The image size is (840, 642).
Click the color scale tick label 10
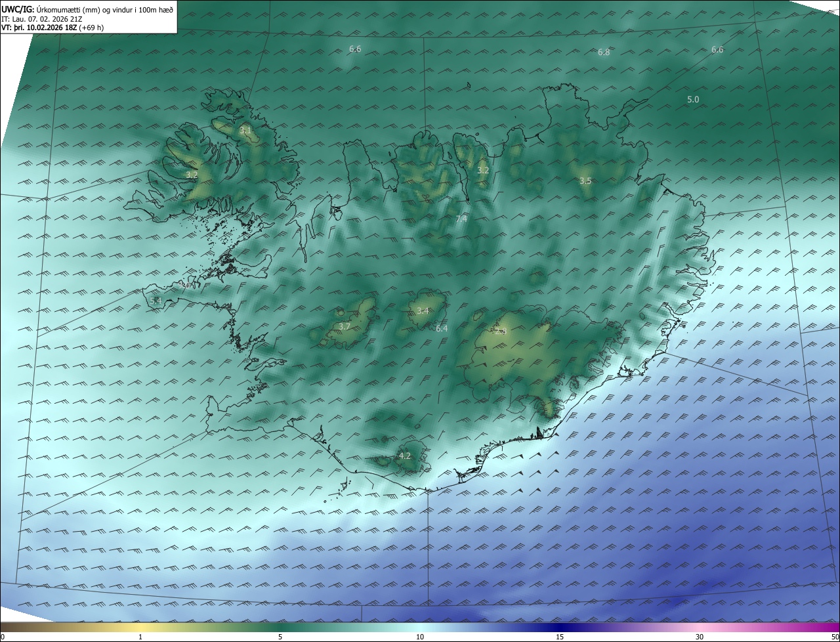(x=420, y=637)
